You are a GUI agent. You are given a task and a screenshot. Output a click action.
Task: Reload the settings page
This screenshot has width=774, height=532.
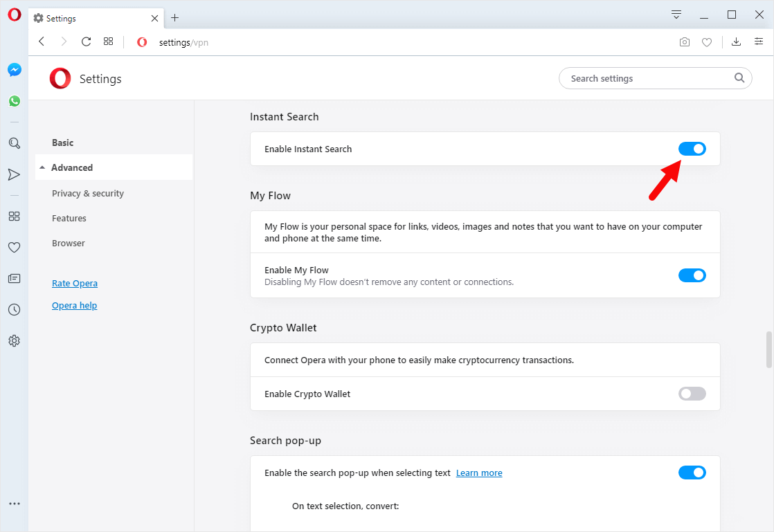click(86, 42)
